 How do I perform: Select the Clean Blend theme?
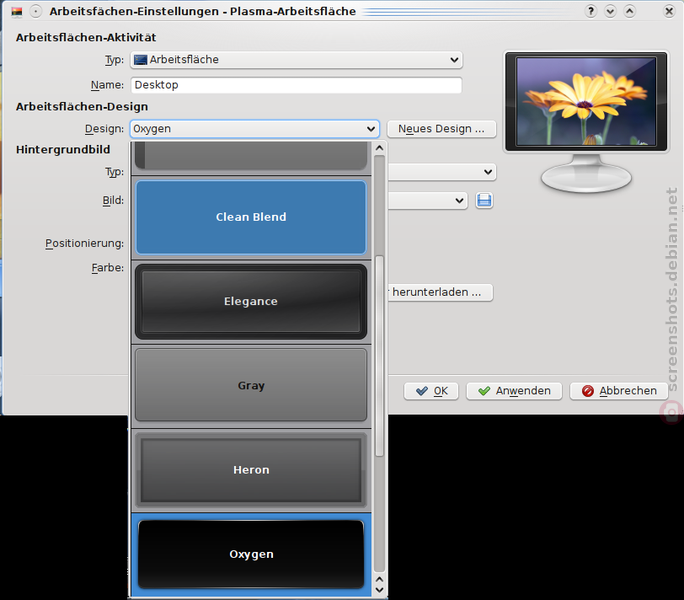point(251,217)
